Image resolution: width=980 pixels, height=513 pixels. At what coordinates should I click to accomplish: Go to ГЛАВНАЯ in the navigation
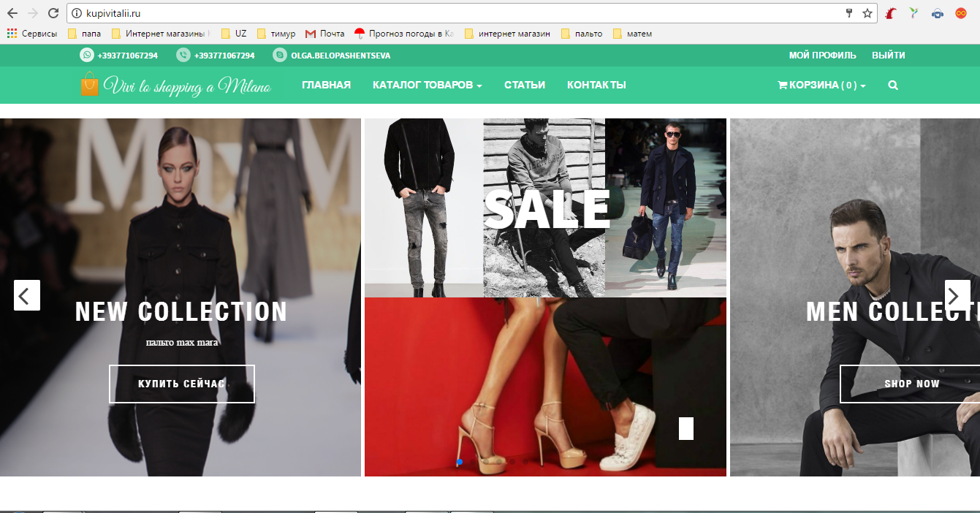pos(326,85)
